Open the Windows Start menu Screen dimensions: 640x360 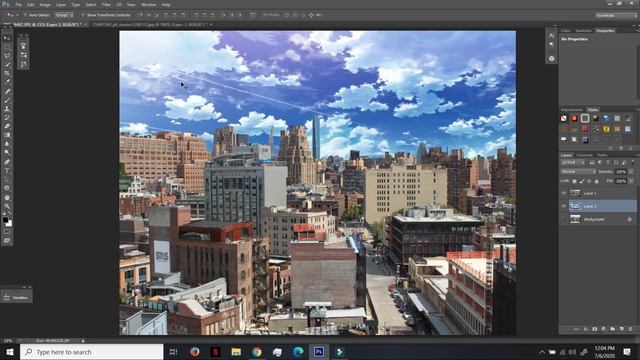click(x=10, y=352)
